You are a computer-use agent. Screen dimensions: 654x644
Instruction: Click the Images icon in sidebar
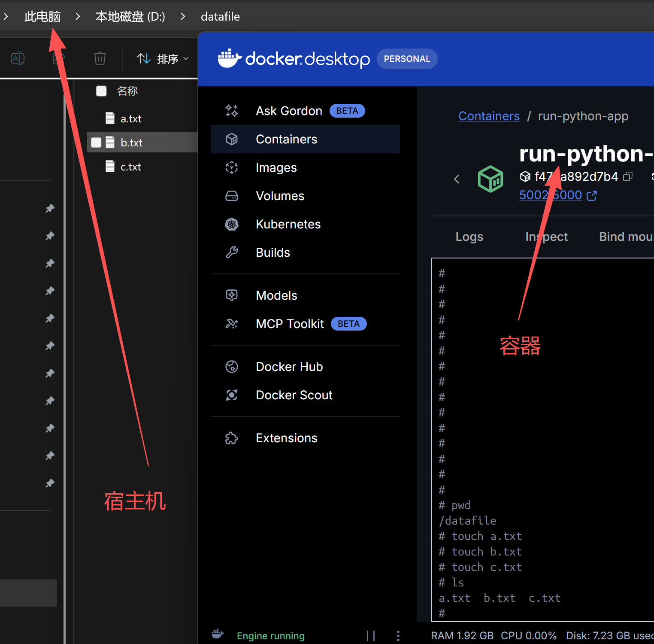point(232,167)
